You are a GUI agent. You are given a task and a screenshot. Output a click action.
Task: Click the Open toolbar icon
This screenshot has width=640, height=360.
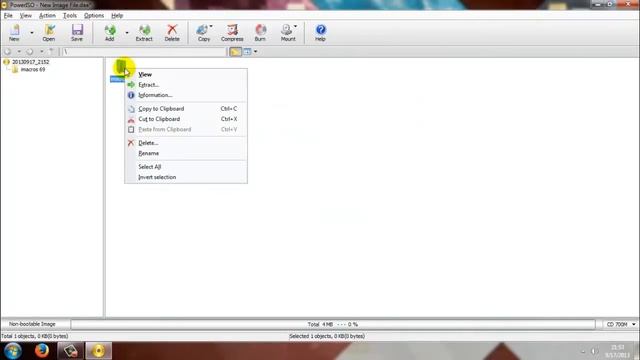(49, 33)
